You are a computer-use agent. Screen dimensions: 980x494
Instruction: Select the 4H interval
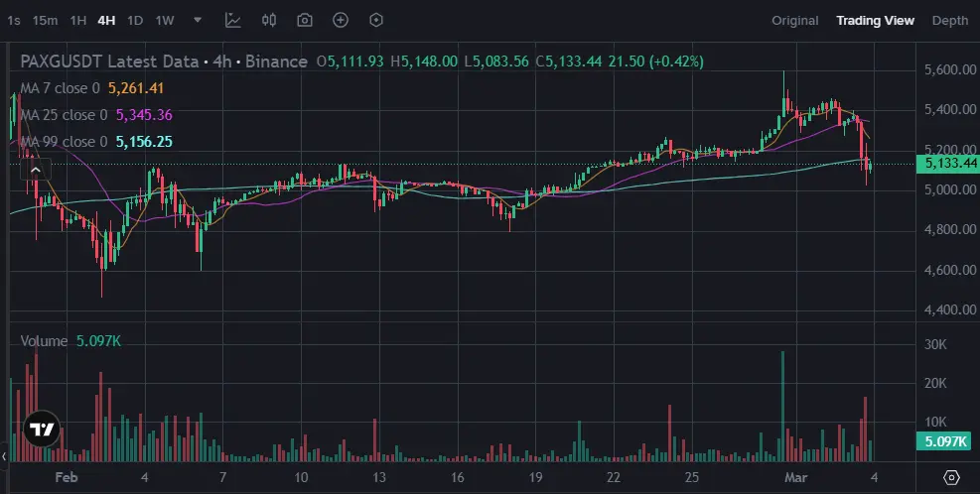coord(106,21)
